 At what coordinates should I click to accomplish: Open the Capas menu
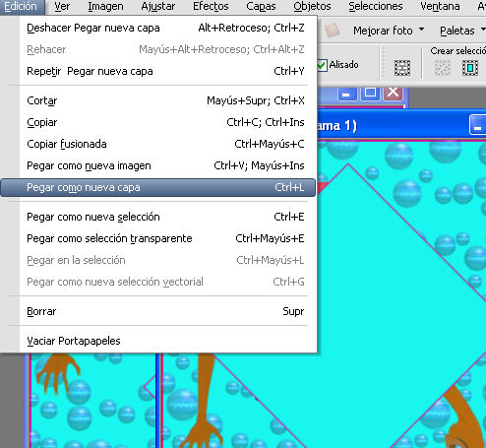click(261, 6)
